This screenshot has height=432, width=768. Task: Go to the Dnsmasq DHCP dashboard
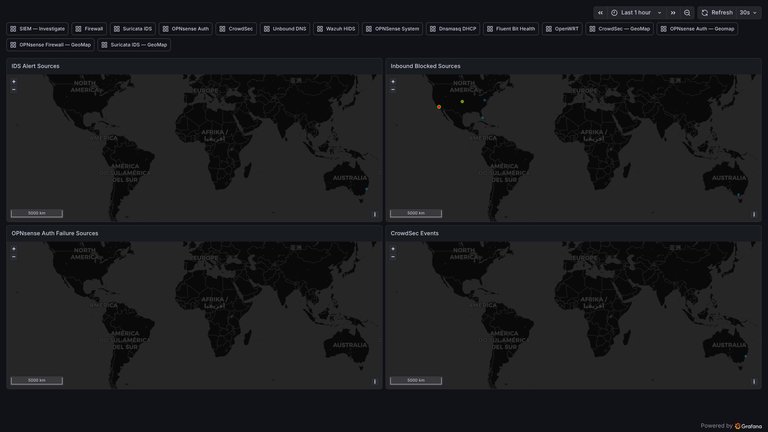(453, 29)
